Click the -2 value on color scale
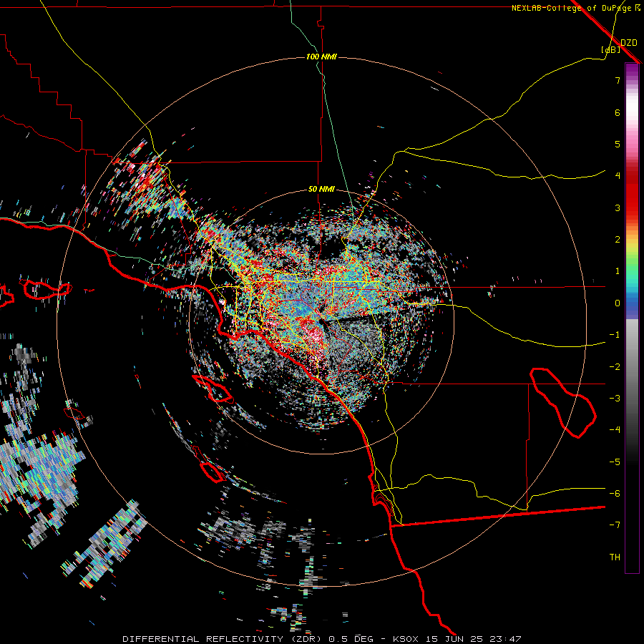644x644 pixels. [x=615, y=367]
